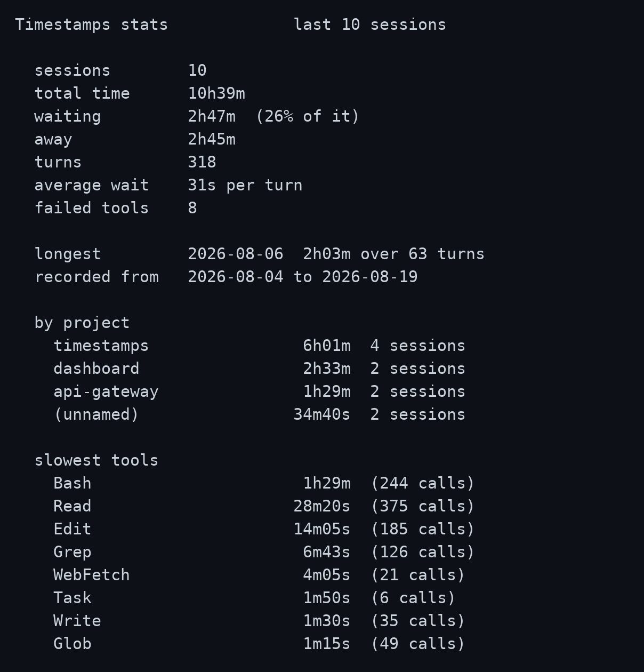This screenshot has height=672, width=644.
Task: Click the total time value 10h39m
Action: pyautogui.click(x=216, y=94)
